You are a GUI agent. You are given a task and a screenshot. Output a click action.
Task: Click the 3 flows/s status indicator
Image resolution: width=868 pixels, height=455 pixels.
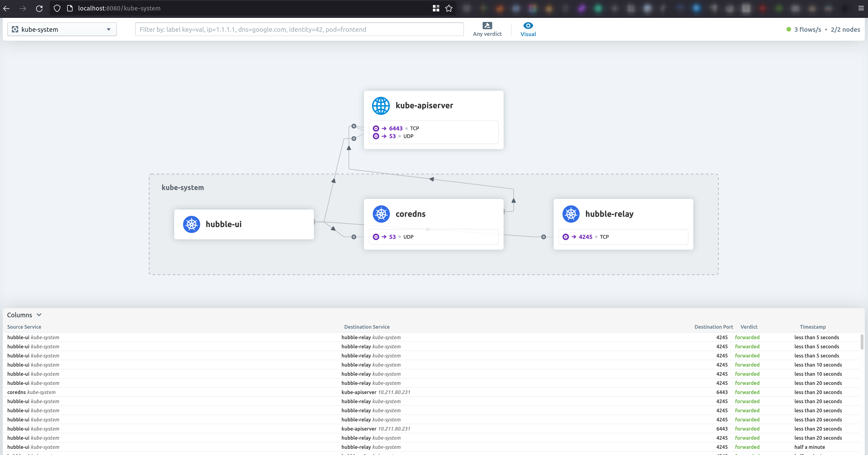[804, 29]
